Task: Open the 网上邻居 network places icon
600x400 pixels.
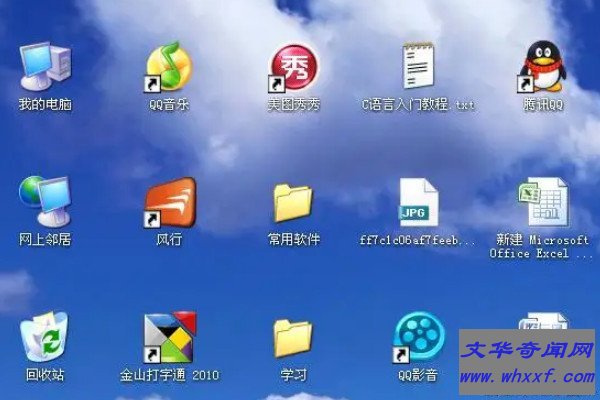Action: point(44,201)
